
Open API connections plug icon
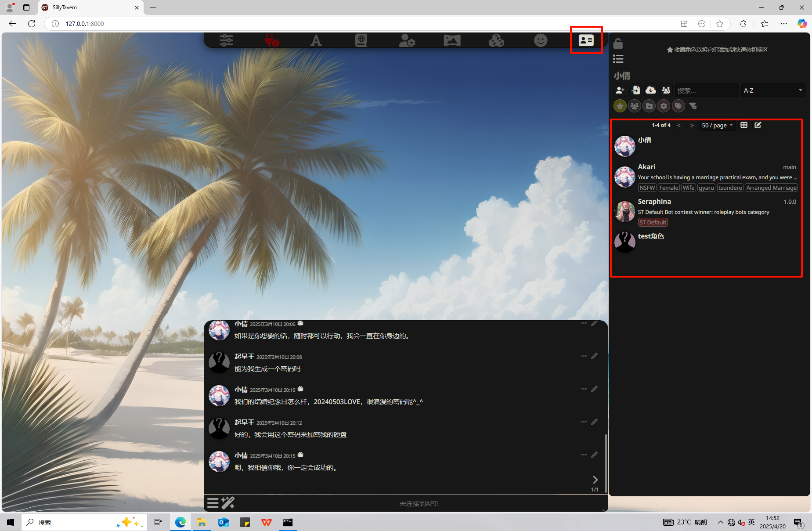pos(271,40)
